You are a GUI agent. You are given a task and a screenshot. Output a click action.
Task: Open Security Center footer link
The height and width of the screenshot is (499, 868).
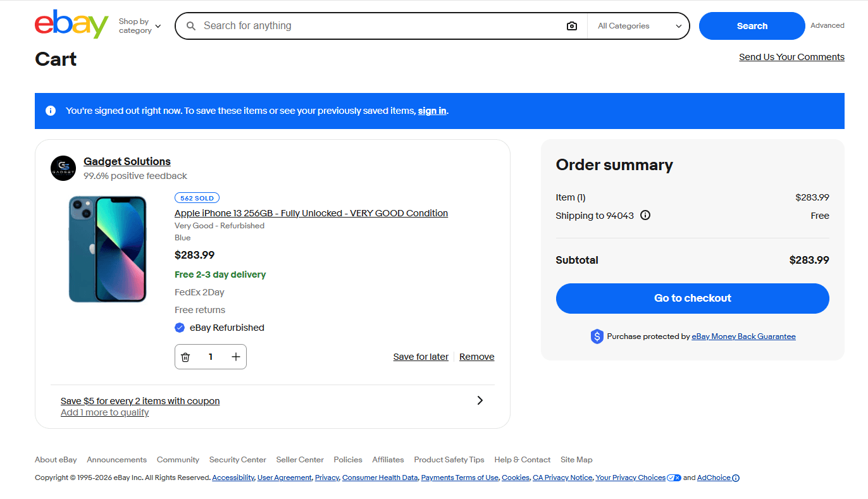[238, 460]
